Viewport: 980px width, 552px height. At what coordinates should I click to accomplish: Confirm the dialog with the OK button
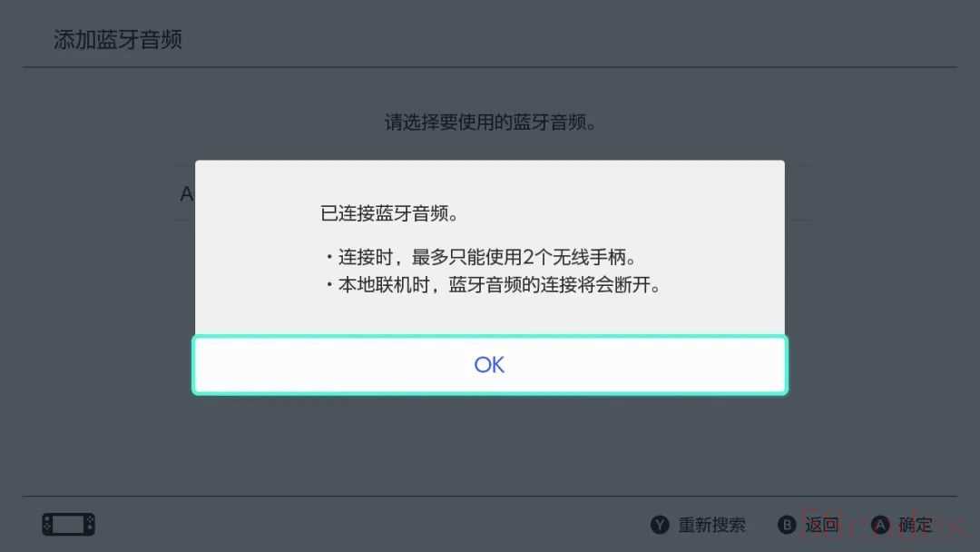[489, 365]
